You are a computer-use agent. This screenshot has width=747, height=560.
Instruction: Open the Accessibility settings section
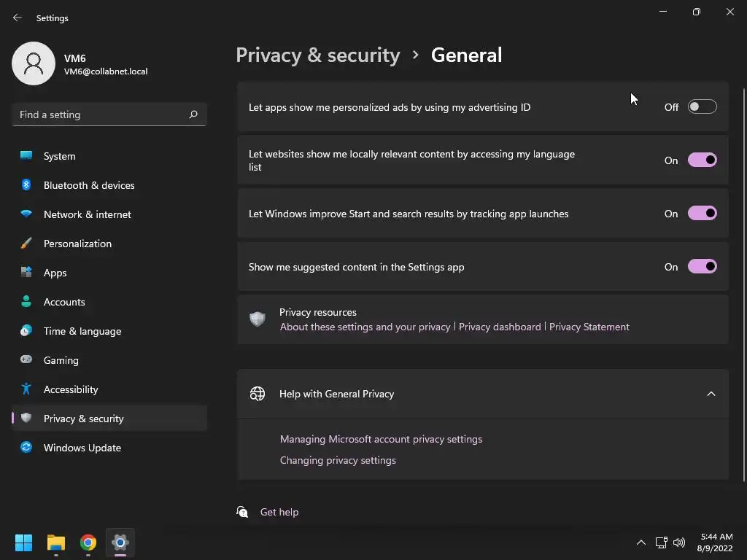(x=71, y=389)
